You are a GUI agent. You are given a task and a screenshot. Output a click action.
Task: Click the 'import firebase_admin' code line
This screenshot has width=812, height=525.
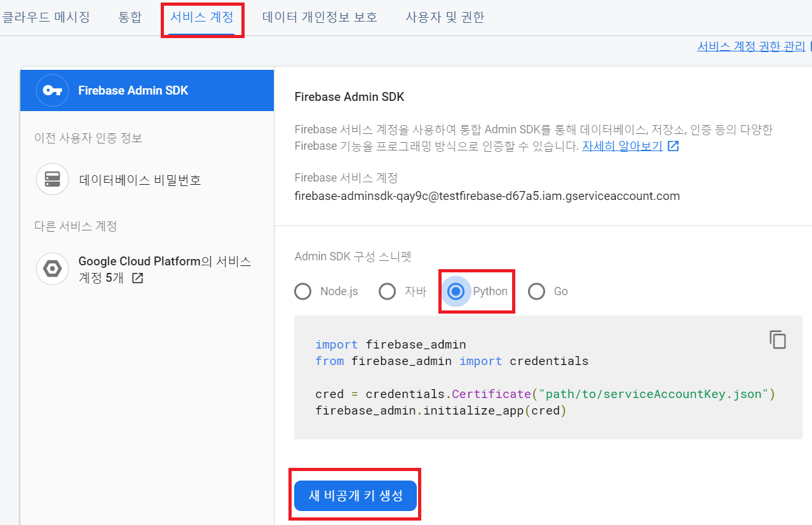click(x=391, y=345)
